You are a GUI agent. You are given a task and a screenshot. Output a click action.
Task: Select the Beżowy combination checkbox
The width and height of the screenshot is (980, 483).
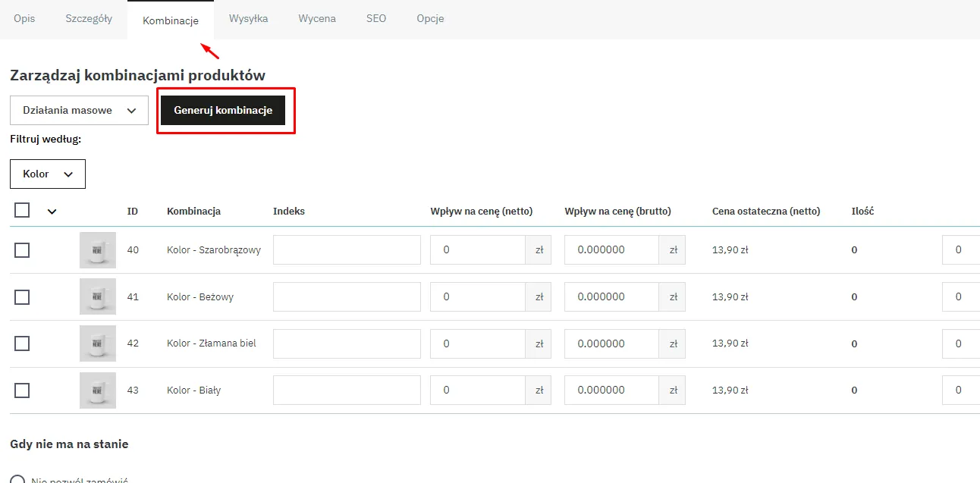(x=22, y=297)
